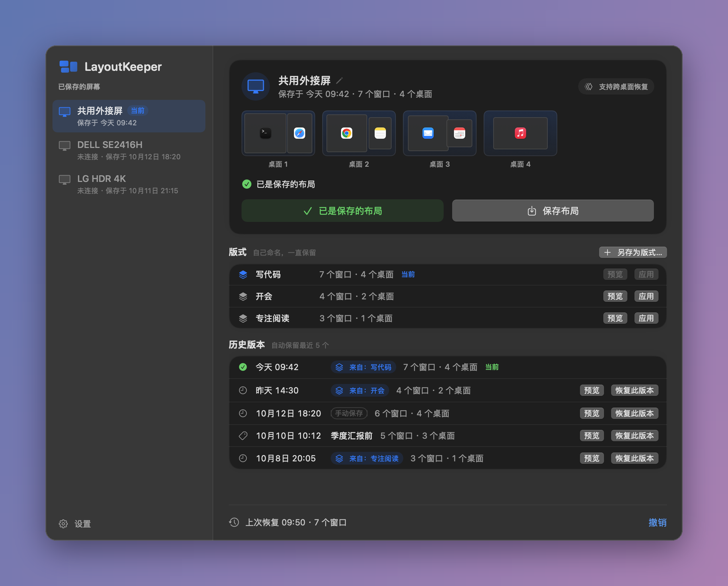Click the pencil icon to rename 共用外接屏
Image resolution: width=728 pixels, height=586 pixels.
point(339,81)
